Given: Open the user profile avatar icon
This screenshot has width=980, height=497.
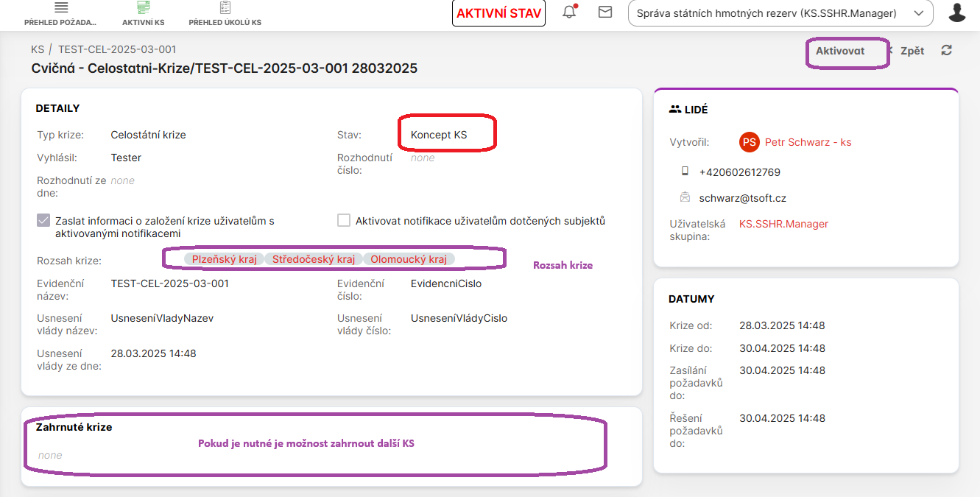Looking at the screenshot, I should 957,13.
